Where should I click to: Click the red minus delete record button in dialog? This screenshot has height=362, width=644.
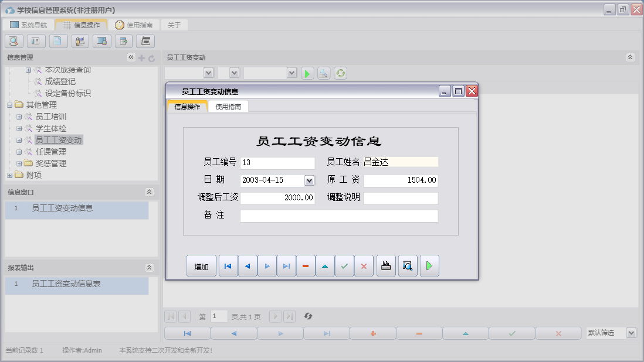(x=305, y=266)
